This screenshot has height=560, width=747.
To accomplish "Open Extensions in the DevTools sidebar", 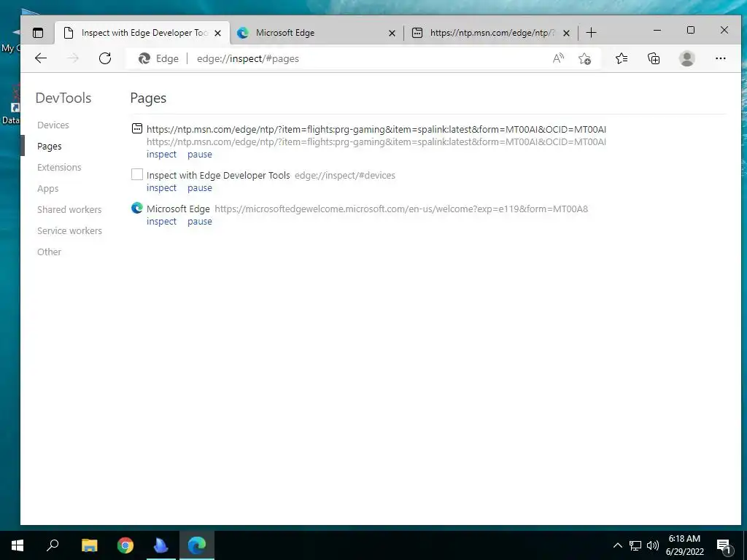I will click(x=59, y=167).
